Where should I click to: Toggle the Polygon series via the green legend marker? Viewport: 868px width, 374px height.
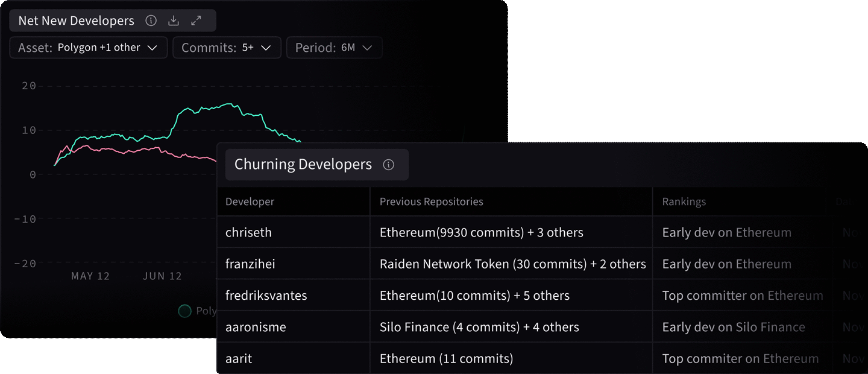coord(184,311)
